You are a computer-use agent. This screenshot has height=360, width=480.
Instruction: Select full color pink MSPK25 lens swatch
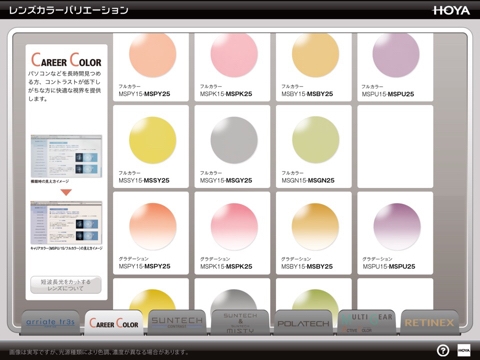click(234, 55)
